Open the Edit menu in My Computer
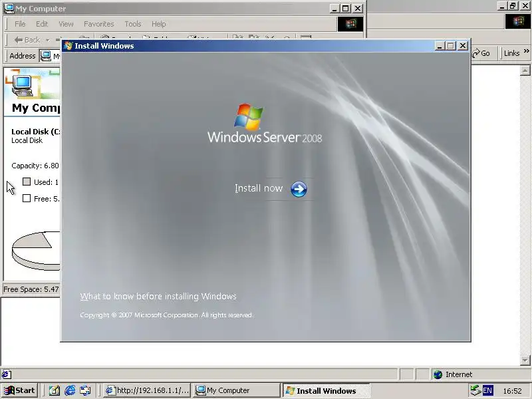 pos(42,24)
